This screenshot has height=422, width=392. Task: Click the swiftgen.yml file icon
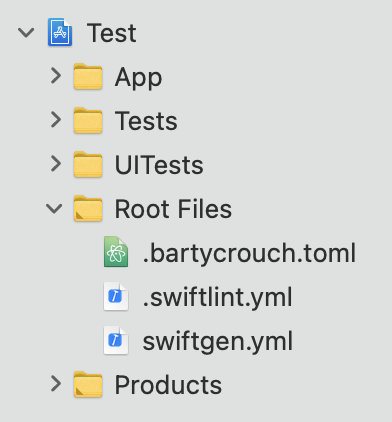116,340
